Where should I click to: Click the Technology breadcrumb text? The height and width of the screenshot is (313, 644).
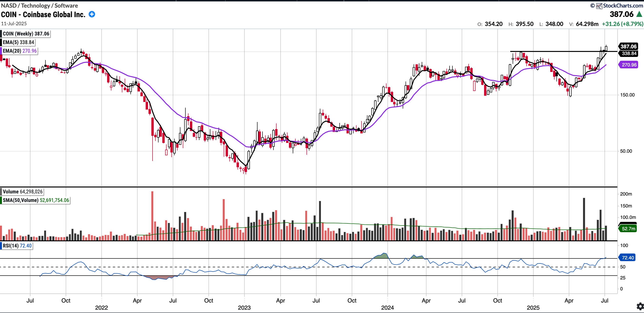click(x=35, y=5)
